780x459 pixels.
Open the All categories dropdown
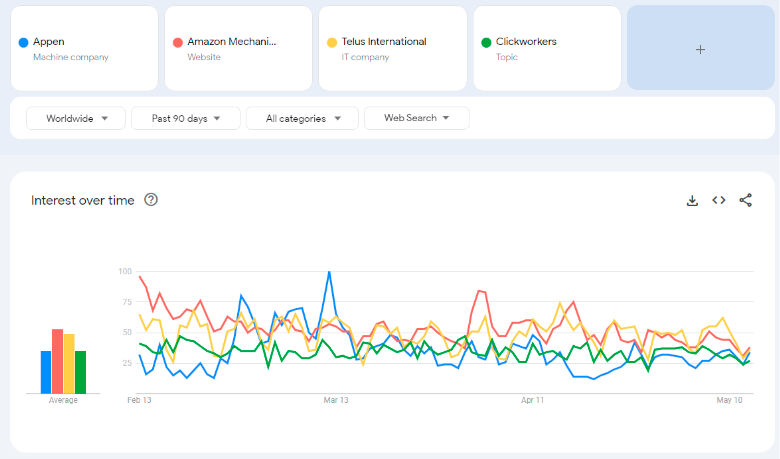pyautogui.click(x=302, y=118)
